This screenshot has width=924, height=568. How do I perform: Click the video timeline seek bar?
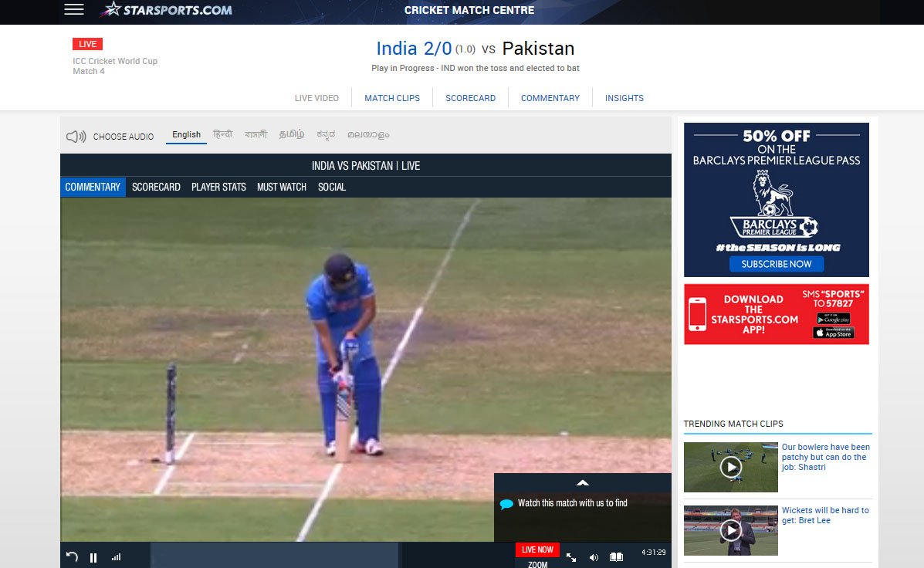333,556
